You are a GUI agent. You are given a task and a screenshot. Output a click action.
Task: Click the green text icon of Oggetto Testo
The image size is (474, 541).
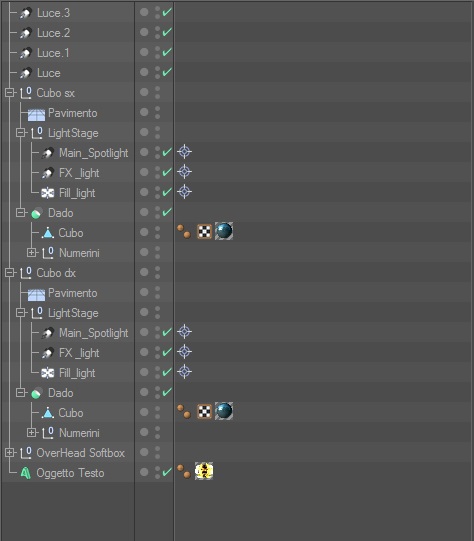pyautogui.click(x=26, y=473)
